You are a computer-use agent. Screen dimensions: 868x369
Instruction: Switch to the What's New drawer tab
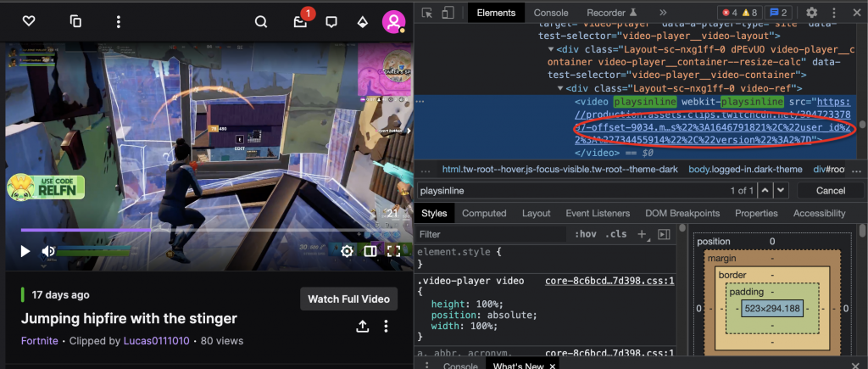tap(518, 366)
